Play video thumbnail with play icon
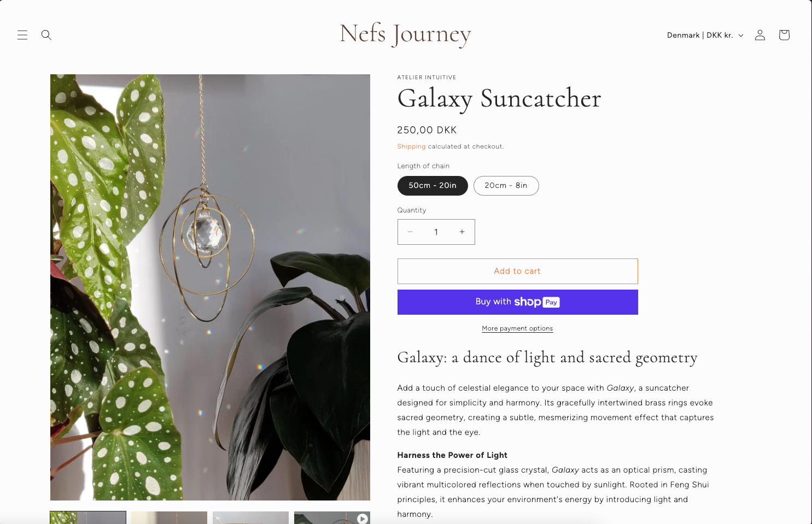The image size is (812, 524). click(332, 518)
